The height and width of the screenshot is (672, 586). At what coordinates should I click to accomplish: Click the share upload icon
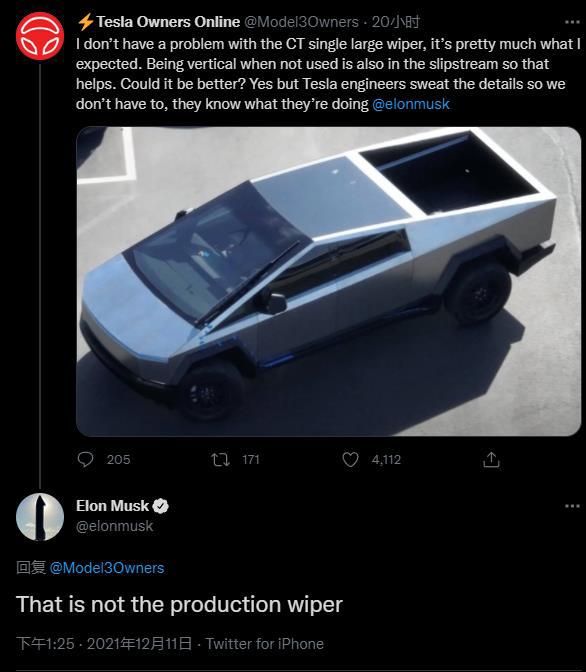pyautogui.click(x=491, y=459)
